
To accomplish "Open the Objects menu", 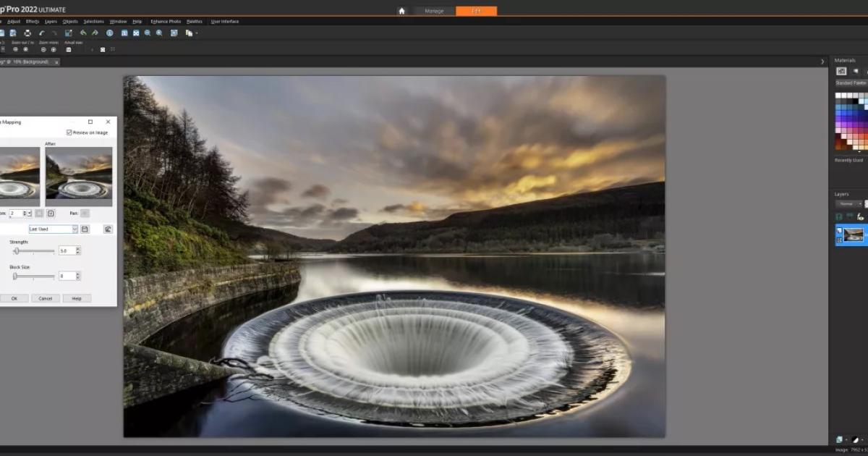I will (x=70, y=22).
